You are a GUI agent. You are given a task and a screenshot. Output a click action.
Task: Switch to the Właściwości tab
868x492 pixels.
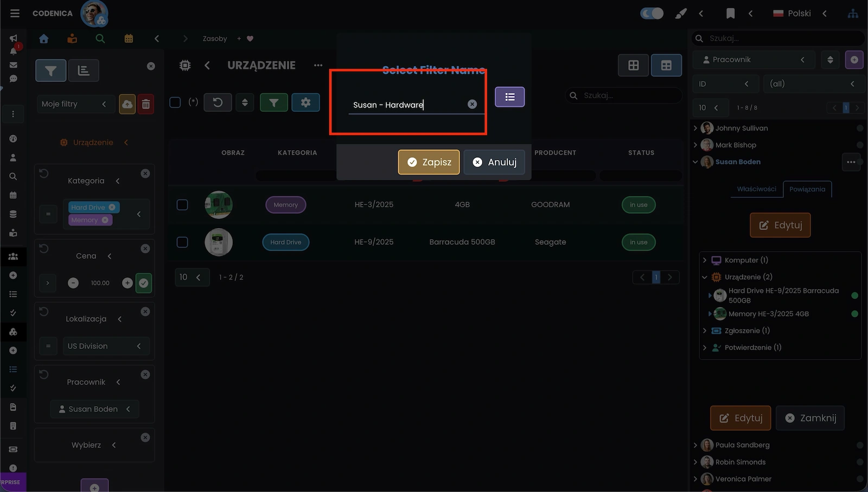(x=756, y=189)
